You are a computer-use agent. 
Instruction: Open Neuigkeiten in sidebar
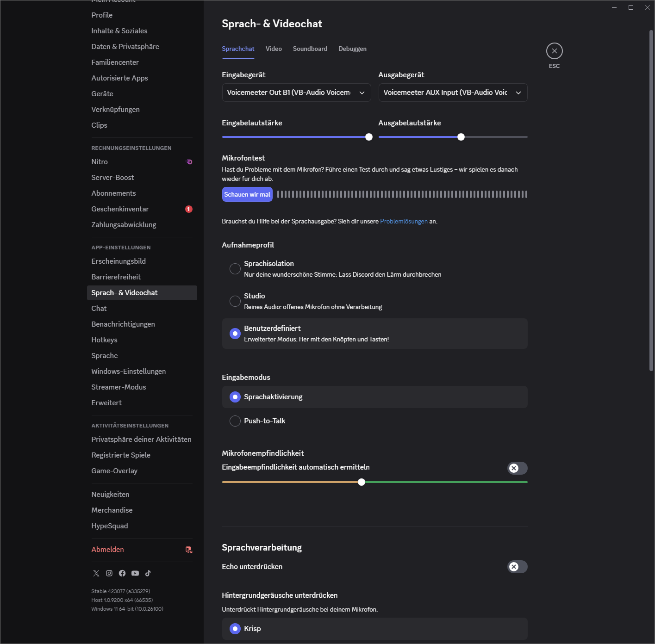(x=142, y=495)
